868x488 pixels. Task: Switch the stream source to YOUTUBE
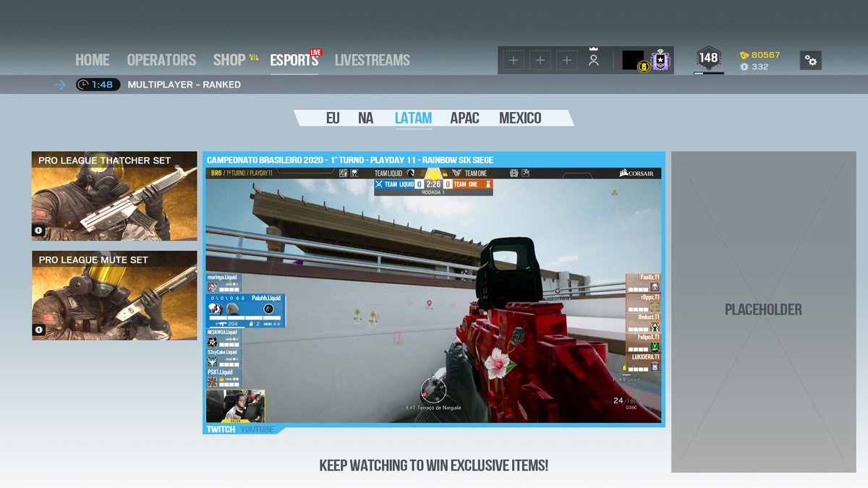[x=258, y=429]
